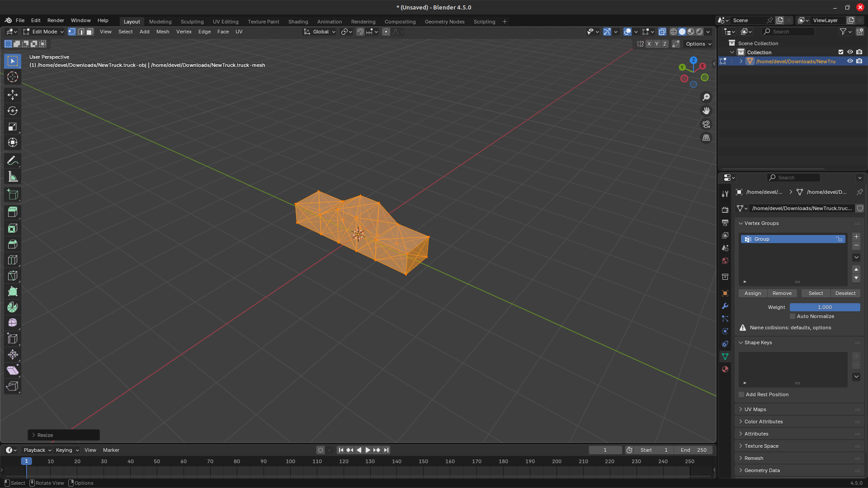The width and height of the screenshot is (868, 488).
Task: Click the Remove button
Action: point(782,293)
